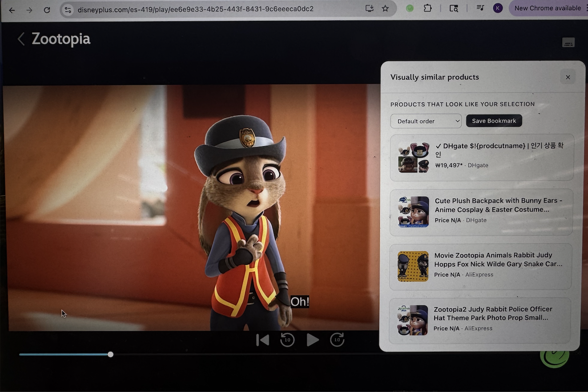The height and width of the screenshot is (392, 588).
Task: Reload the Disney+ page
Action: tap(47, 10)
